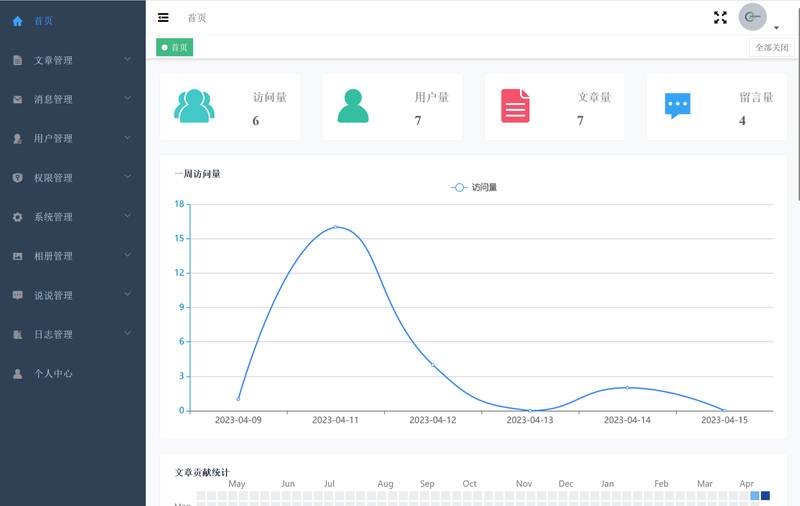Click the home icon in the sidebar
The height and width of the screenshot is (506, 800).
pyautogui.click(x=17, y=21)
